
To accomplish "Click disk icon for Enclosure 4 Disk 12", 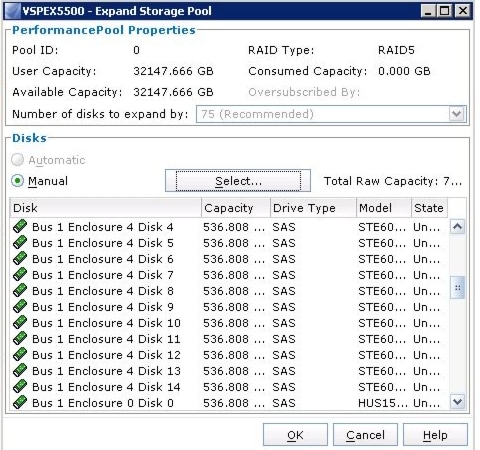I will (20, 355).
